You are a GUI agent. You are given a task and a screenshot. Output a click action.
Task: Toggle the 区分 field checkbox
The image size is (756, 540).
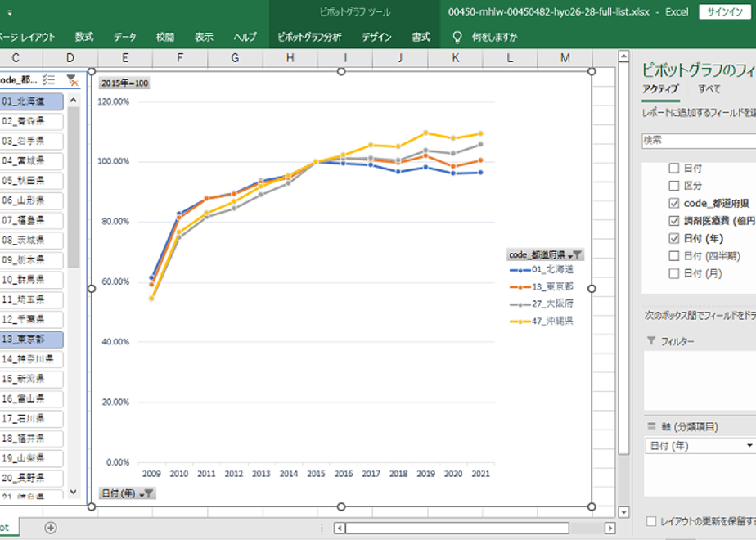coord(674,186)
